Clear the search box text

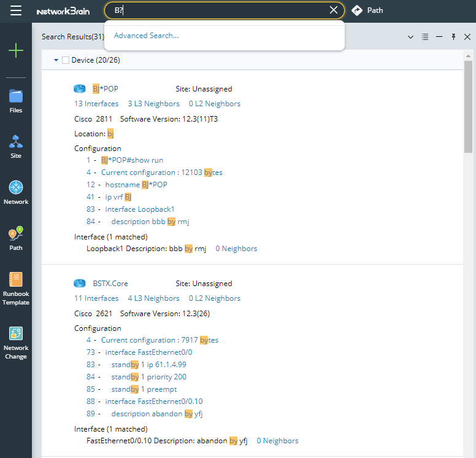point(333,10)
